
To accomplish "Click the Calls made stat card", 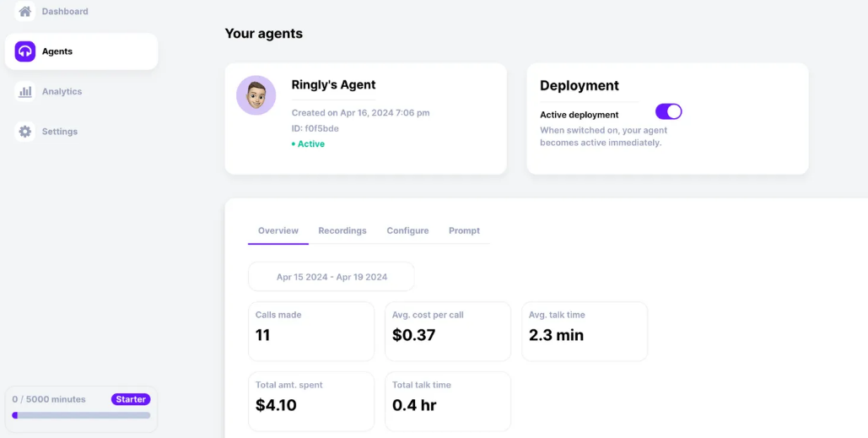I will point(311,331).
